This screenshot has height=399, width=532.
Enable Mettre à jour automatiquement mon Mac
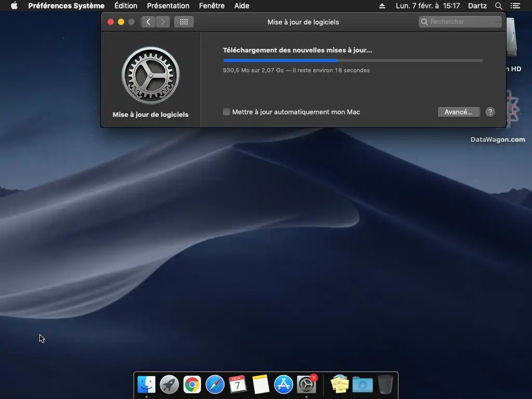(x=227, y=112)
